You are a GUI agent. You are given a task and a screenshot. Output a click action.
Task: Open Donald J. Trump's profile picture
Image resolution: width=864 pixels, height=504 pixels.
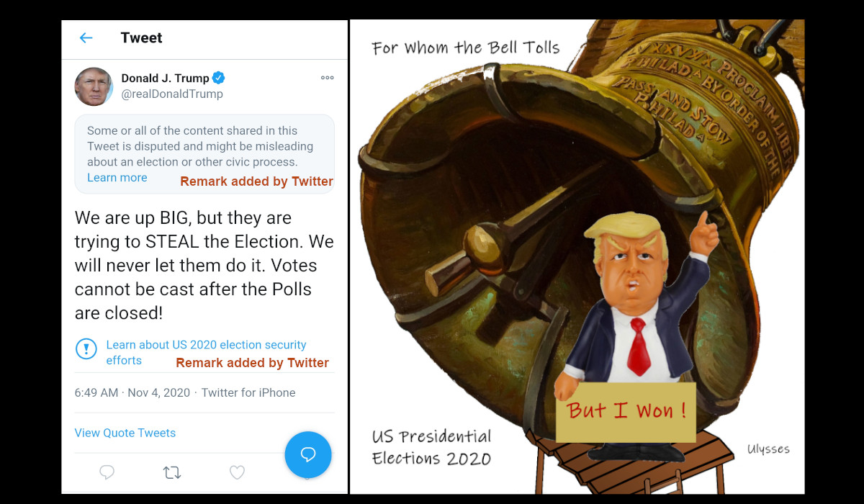coord(94,86)
